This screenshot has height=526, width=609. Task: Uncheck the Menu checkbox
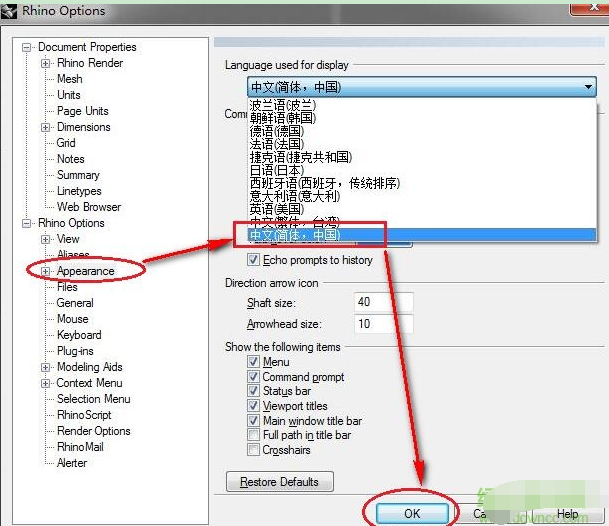click(253, 362)
